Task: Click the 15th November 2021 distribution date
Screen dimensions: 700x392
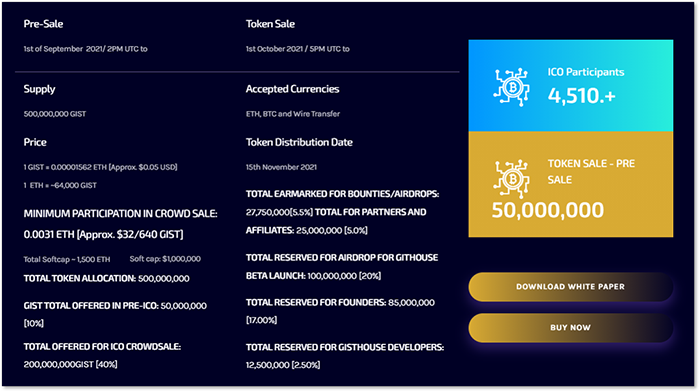Action: pyautogui.click(x=281, y=167)
